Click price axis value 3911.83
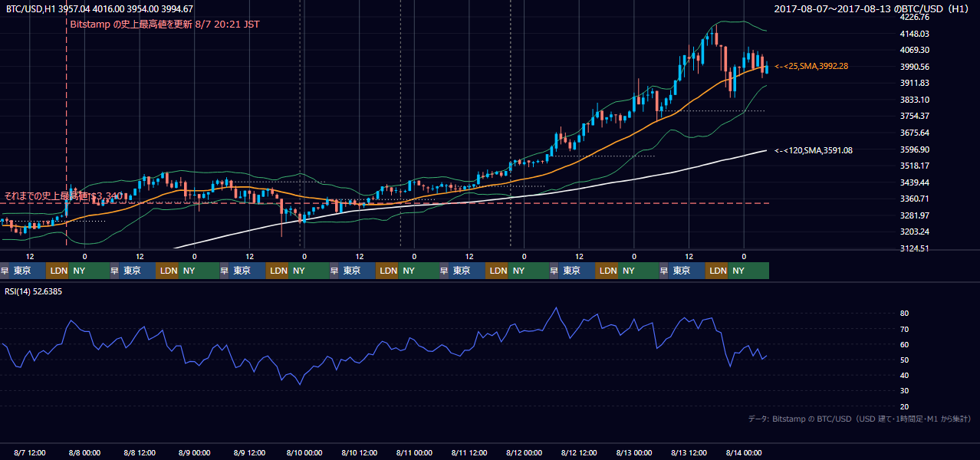The width and height of the screenshot is (980, 460). pyautogui.click(x=915, y=83)
